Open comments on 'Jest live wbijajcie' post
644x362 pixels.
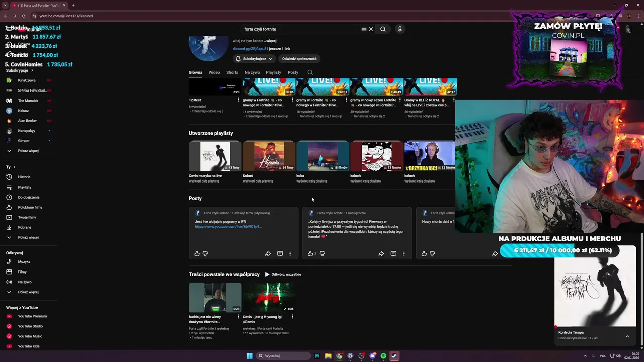280,254
